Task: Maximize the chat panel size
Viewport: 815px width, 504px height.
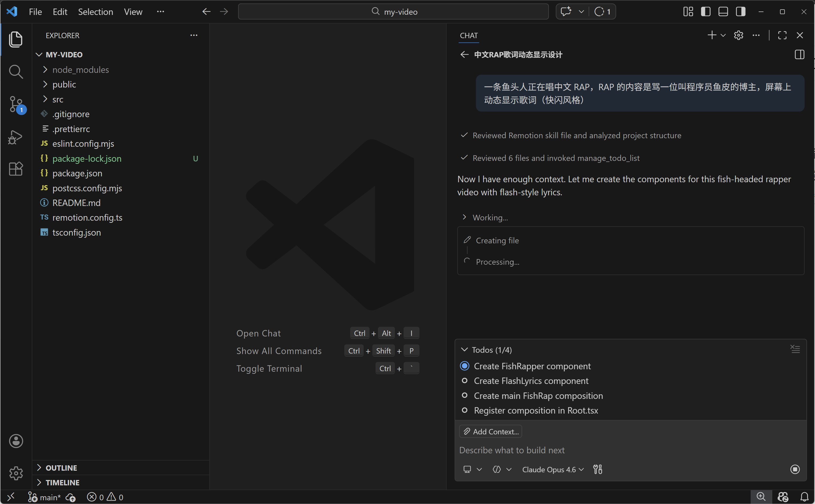Action: pos(782,35)
